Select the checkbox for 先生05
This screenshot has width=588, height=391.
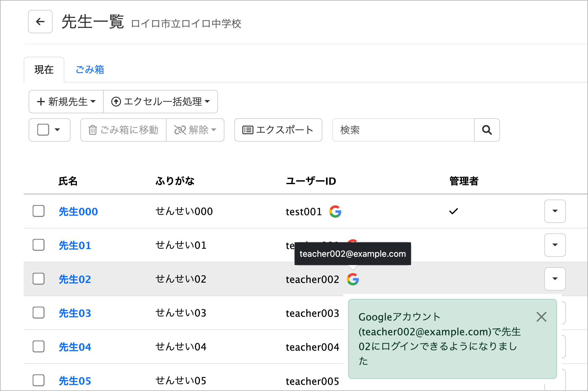(38, 381)
